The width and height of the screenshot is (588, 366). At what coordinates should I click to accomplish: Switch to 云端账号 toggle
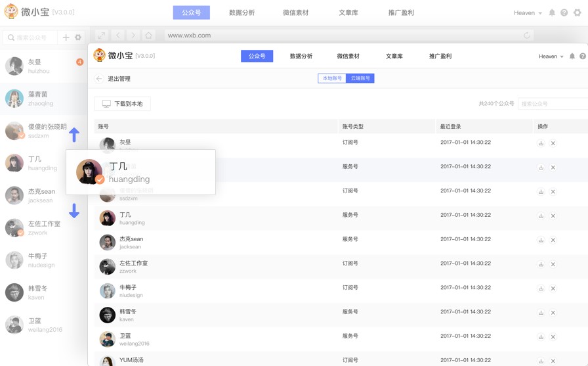360,78
